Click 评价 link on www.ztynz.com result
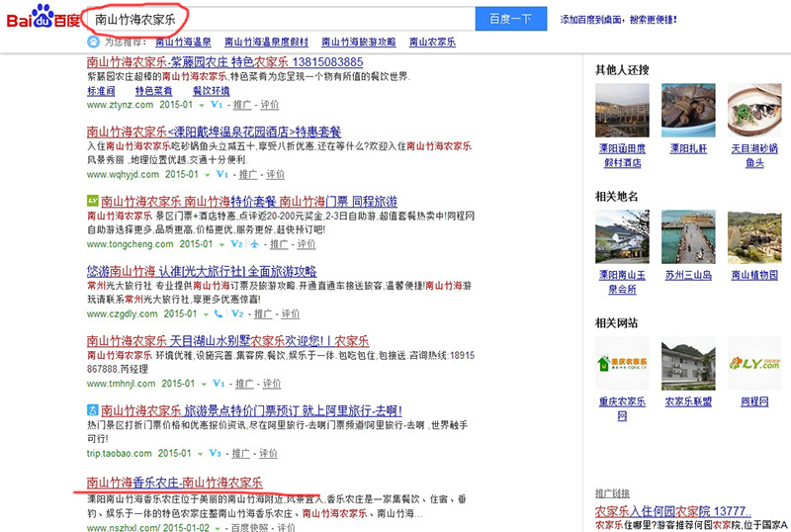Screen dimensions: 791x532 (269, 105)
